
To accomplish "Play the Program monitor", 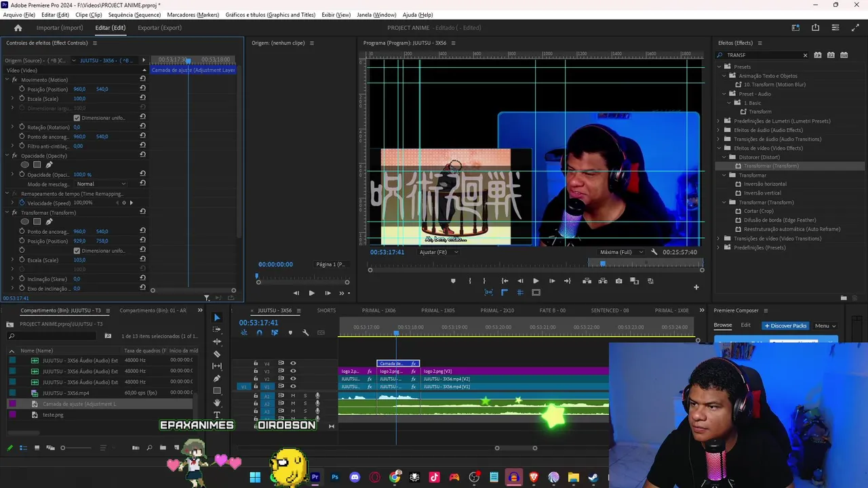I will coord(536,281).
